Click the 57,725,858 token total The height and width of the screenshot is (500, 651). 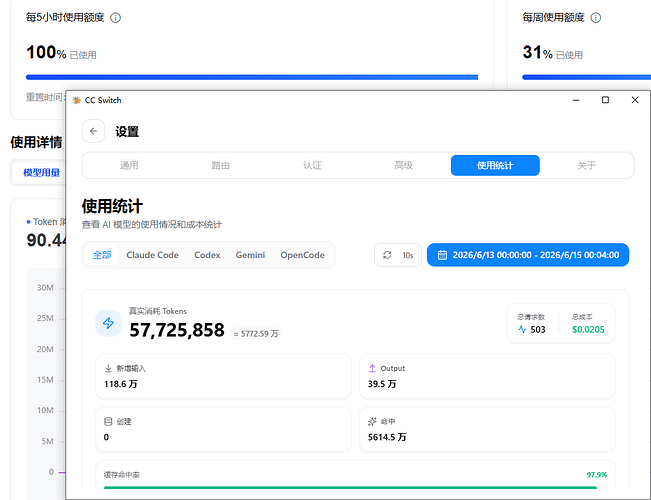[x=177, y=331]
